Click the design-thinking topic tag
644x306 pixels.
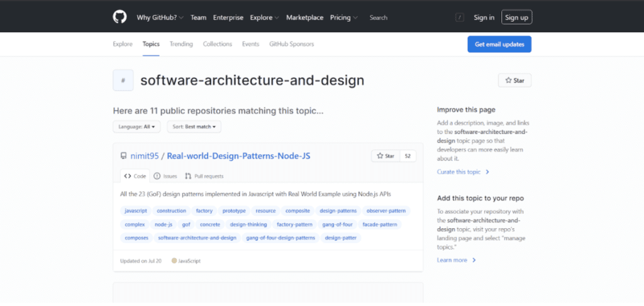pos(248,224)
